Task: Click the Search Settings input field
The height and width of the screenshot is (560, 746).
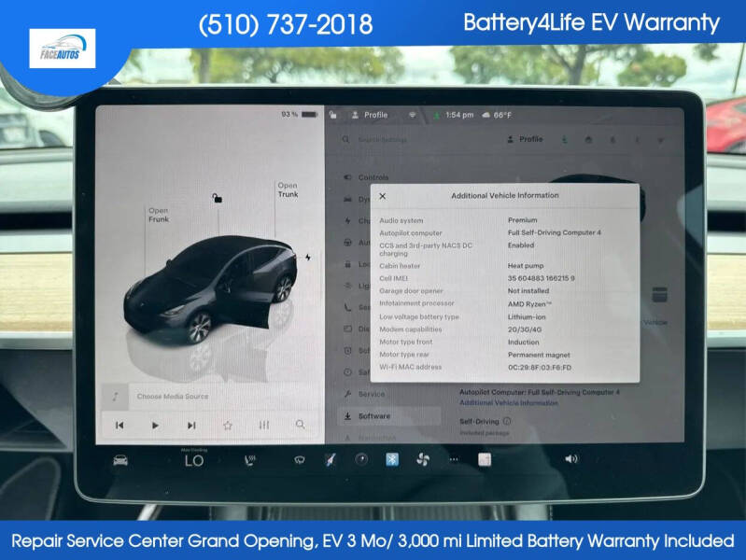Action: [x=418, y=139]
